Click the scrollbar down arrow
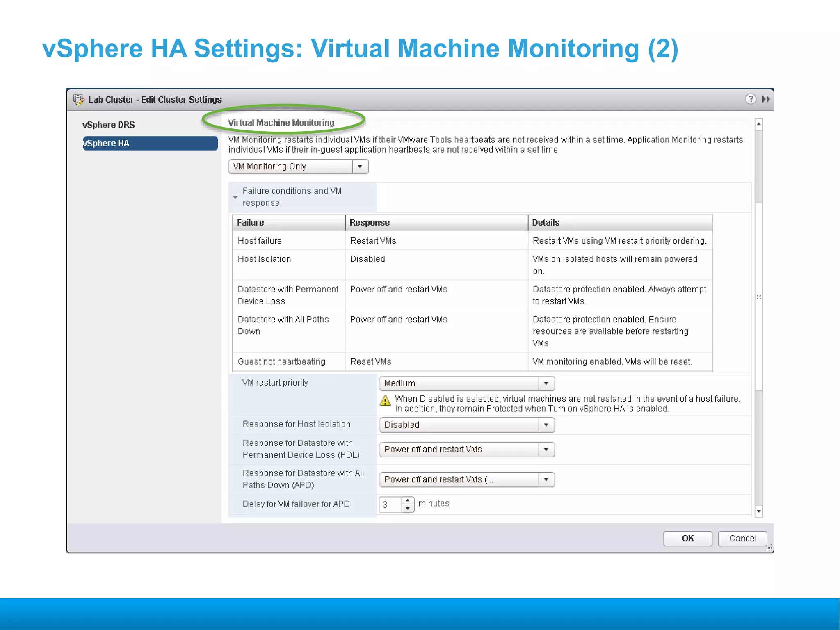 tap(759, 511)
